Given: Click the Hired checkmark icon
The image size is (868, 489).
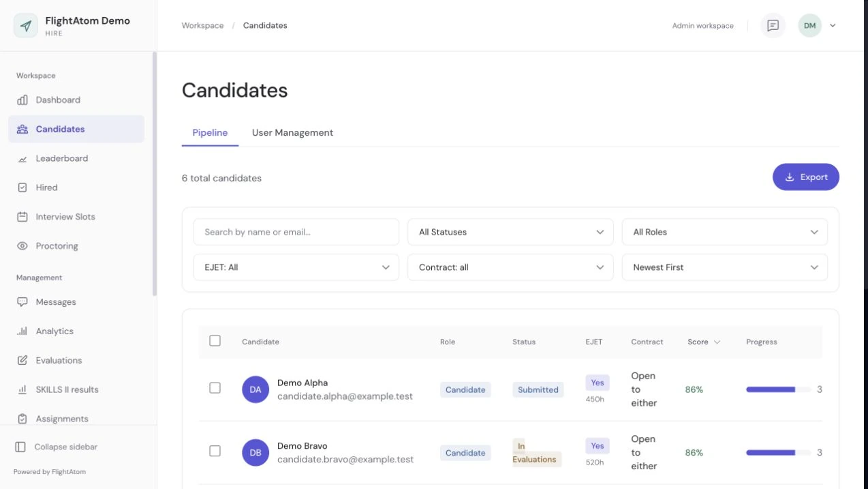Looking at the screenshot, I should pos(22,188).
